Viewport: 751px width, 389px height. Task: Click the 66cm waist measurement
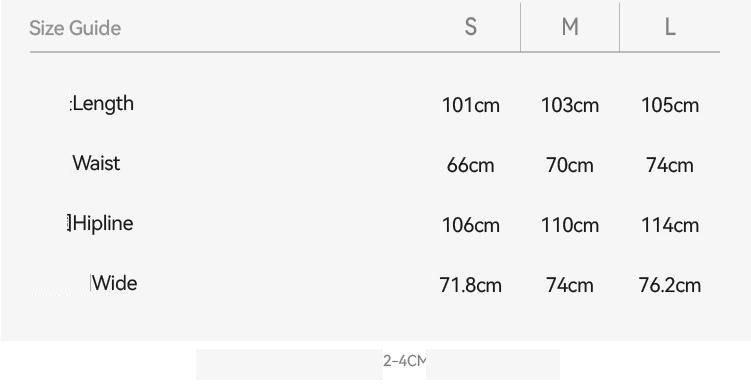click(470, 166)
